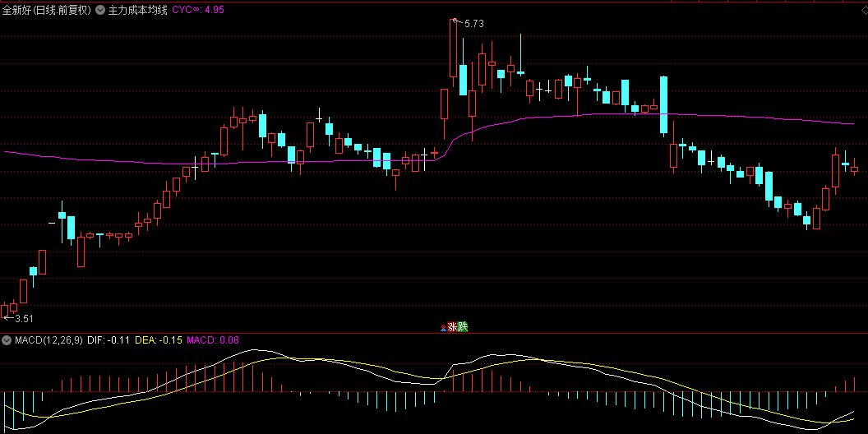Click the MACD: 0.08 value
The width and height of the screenshot is (868, 434).
pos(213,340)
